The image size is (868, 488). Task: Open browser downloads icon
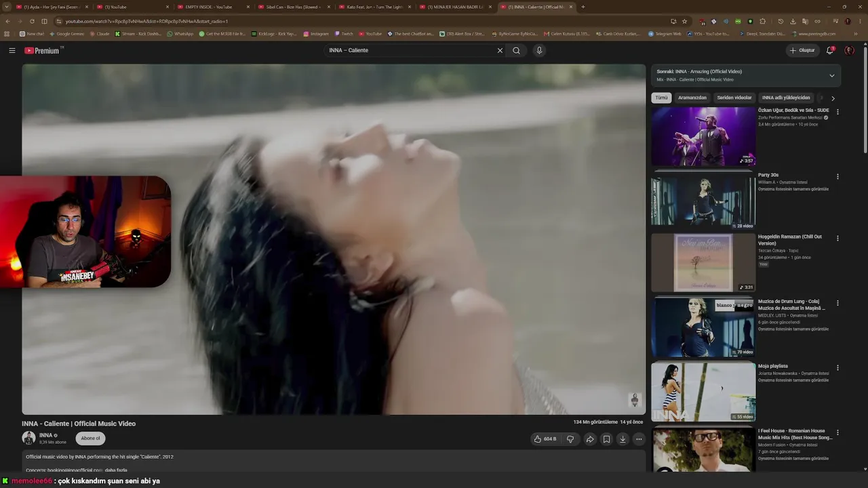(x=793, y=21)
